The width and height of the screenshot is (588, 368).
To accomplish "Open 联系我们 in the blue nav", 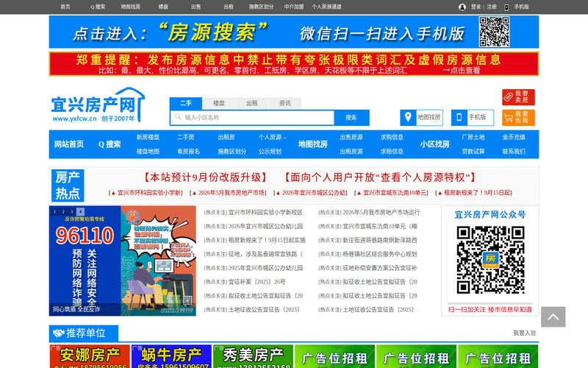I will [x=514, y=152].
